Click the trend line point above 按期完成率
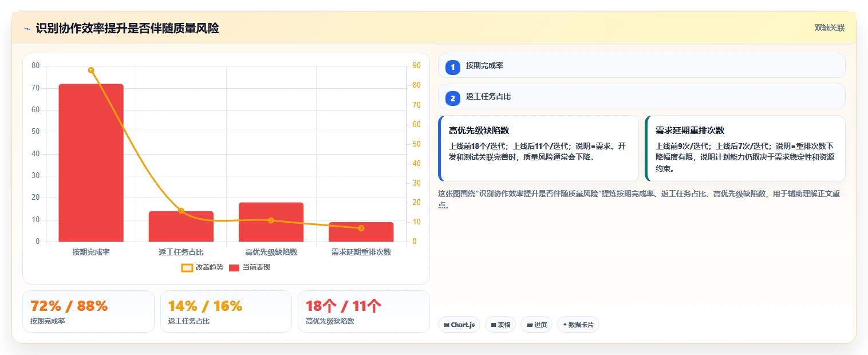Image resolution: width=868 pixels, height=355 pixels. [91, 70]
